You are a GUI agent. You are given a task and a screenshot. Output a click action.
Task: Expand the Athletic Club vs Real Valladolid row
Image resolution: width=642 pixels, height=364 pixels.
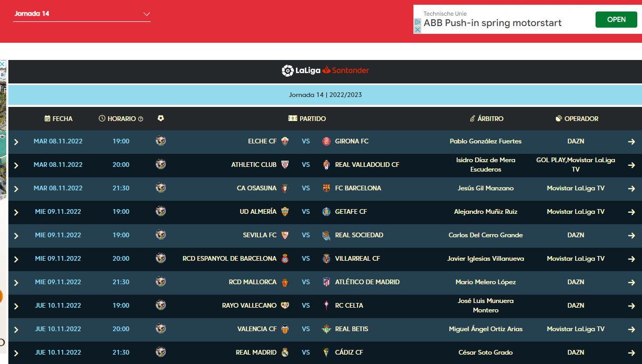[16, 165]
